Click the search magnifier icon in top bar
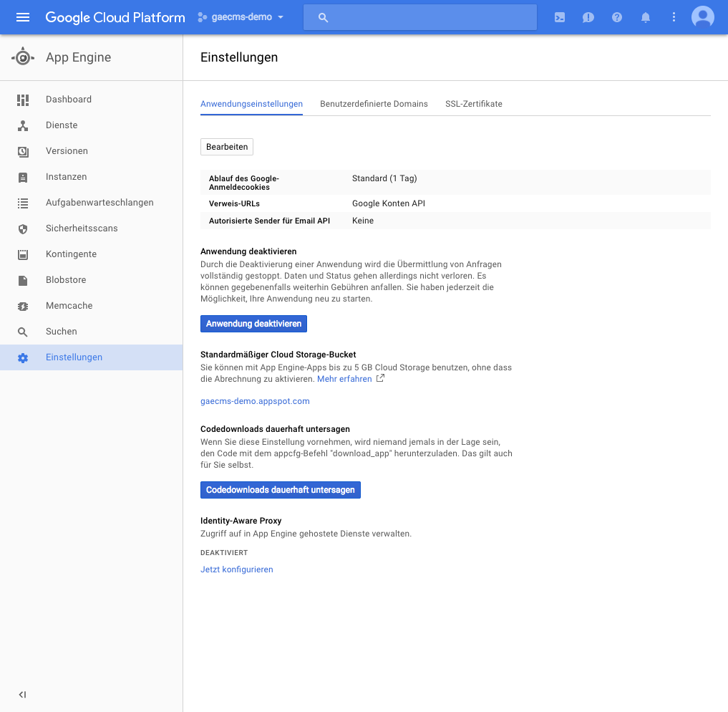This screenshot has width=728, height=712. [x=323, y=18]
